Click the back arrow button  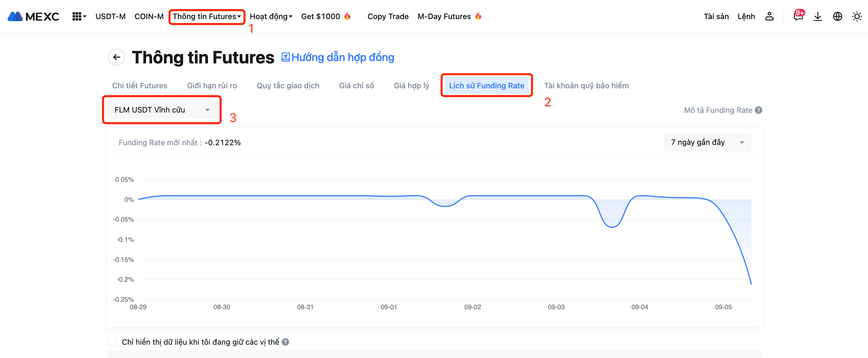pos(117,57)
